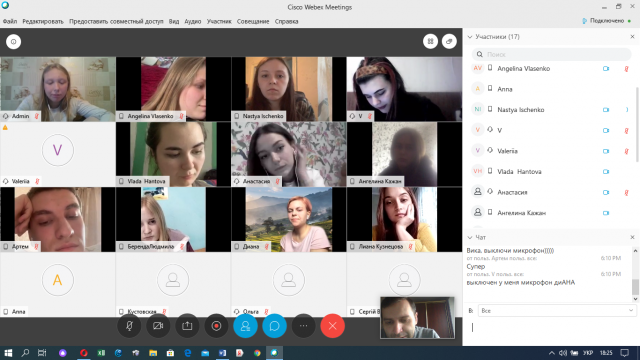Open the Файл menu
The height and width of the screenshot is (360, 640).
click(10, 21)
